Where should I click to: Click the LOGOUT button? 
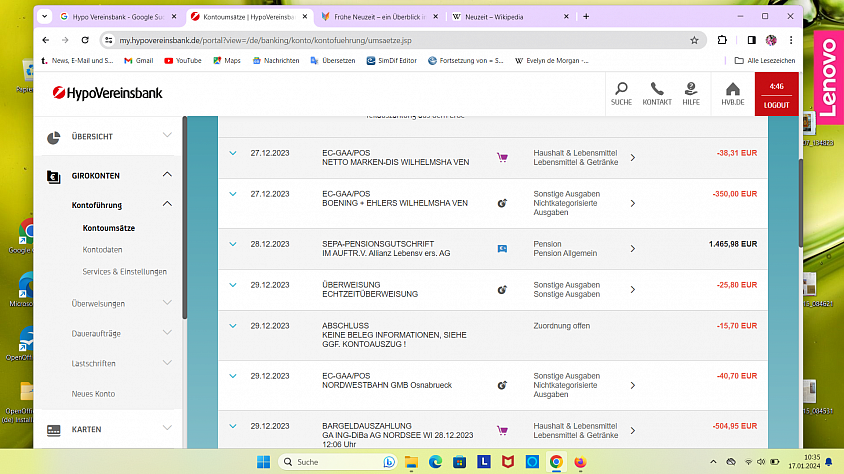click(776, 105)
